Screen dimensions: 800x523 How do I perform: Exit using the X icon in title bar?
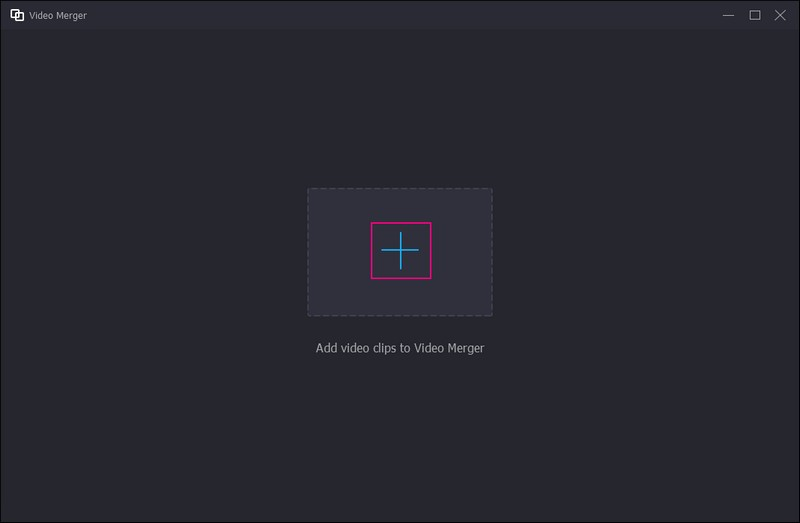point(781,15)
